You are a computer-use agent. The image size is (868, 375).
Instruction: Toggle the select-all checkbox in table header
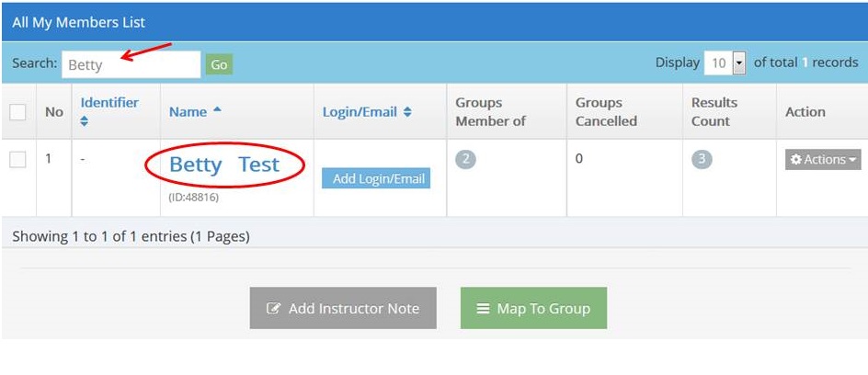coord(17,112)
